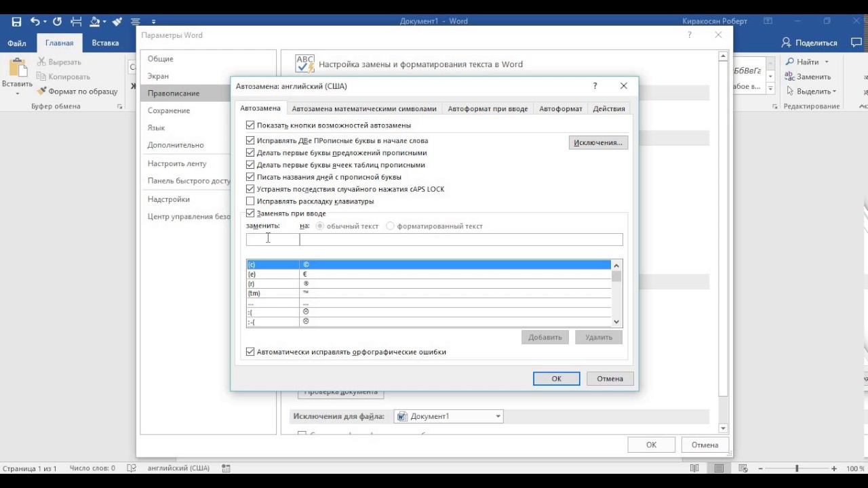Image resolution: width=868 pixels, height=488 pixels.
Task: Toggle Автоматически исправлять орфографические ошибки
Action: coord(250,352)
